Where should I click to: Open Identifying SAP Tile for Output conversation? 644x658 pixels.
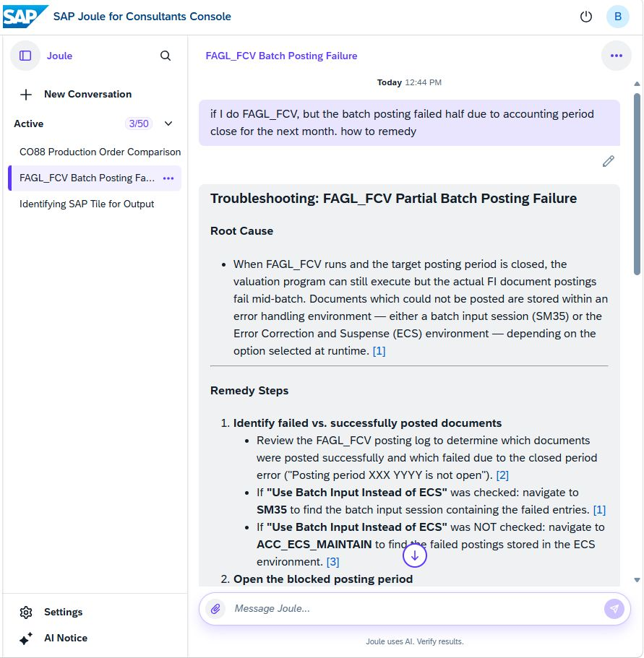87,204
